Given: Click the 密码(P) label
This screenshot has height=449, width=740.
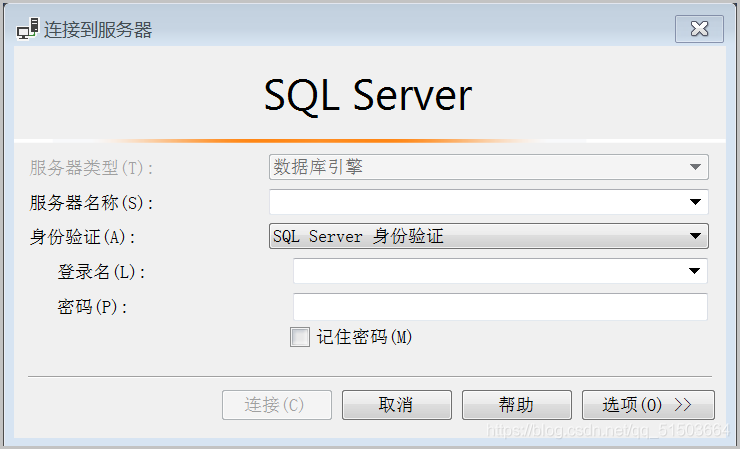Looking at the screenshot, I should click(92, 307).
